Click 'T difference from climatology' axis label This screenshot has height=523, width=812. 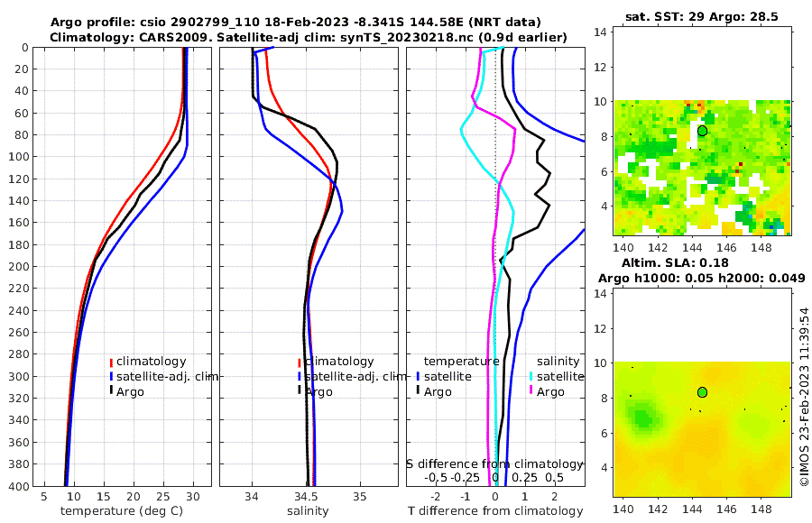[495, 511]
